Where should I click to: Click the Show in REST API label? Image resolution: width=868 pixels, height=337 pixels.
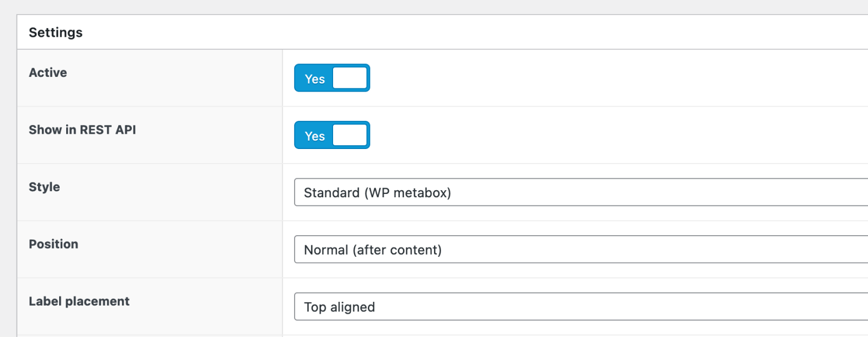click(x=82, y=129)
